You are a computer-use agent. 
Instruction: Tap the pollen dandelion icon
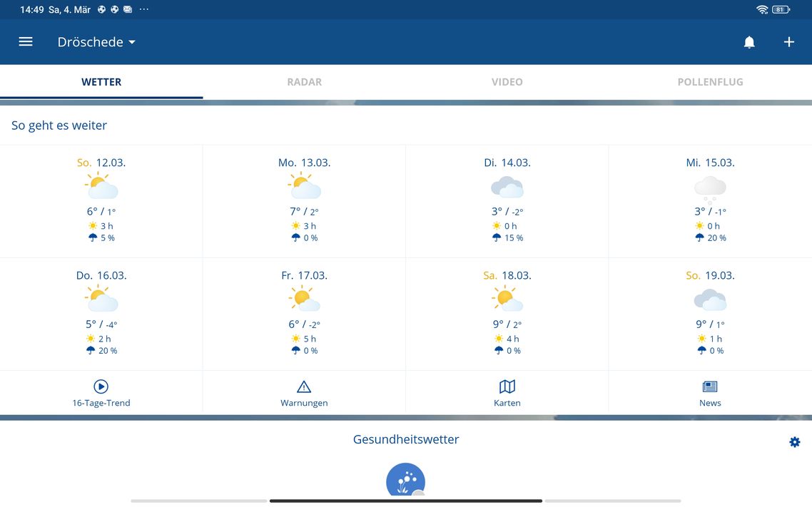pos(405,481)
